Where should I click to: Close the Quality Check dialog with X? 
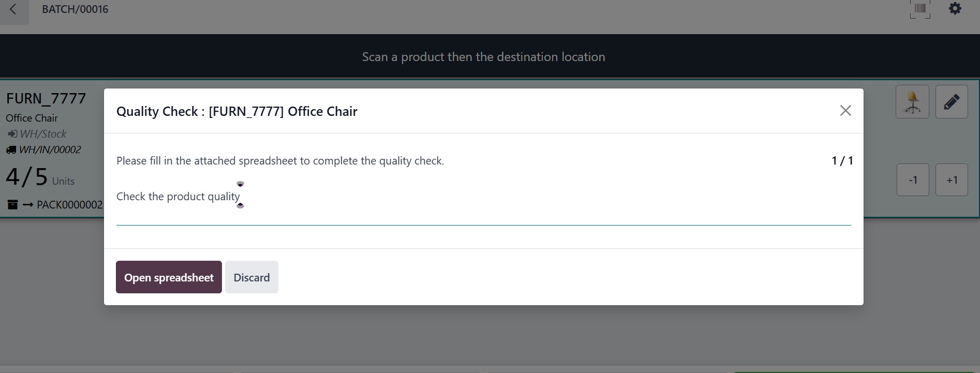pyautogui.click(x=845, y=111)
